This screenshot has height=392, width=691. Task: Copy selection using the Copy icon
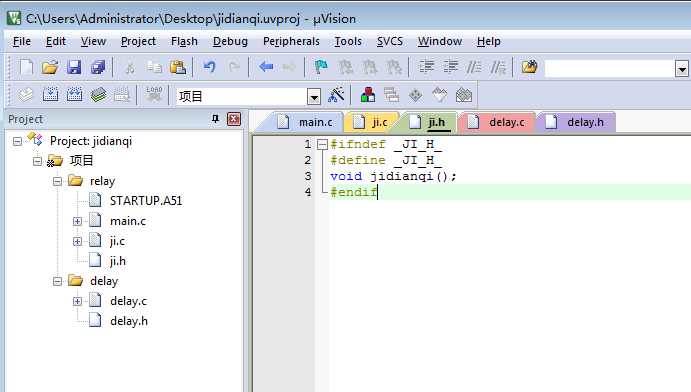tap(154, 67)
